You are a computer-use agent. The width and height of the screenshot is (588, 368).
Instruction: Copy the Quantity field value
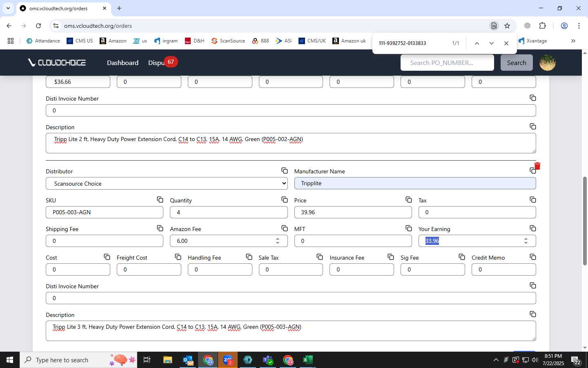(285, 200)
